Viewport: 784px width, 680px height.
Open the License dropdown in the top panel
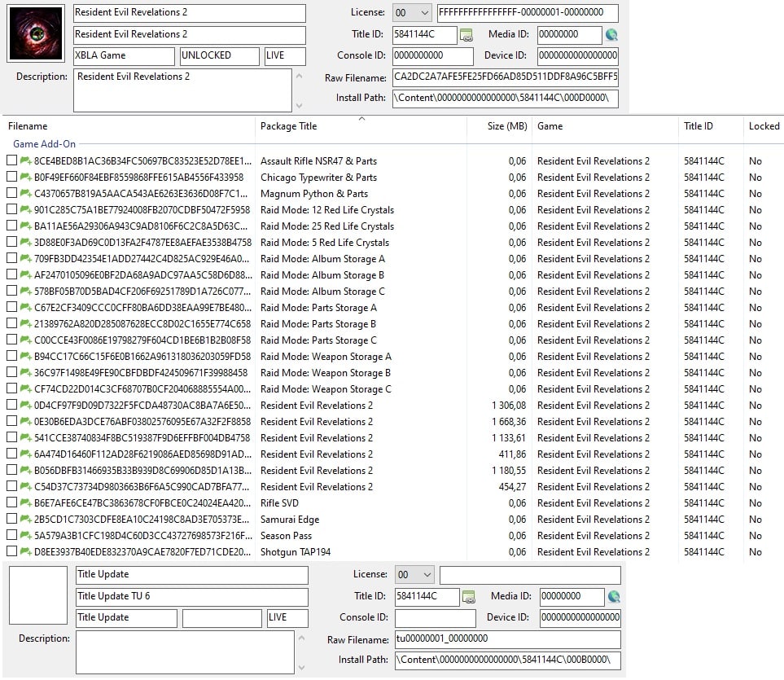[x=412, y=13]
